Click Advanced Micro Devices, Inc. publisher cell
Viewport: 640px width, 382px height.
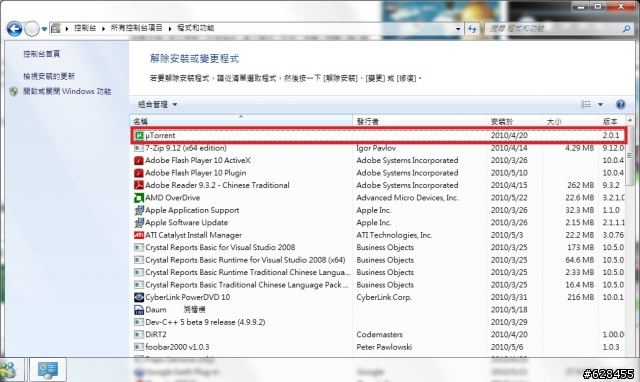pyautogui.click(x=407, y=198)
